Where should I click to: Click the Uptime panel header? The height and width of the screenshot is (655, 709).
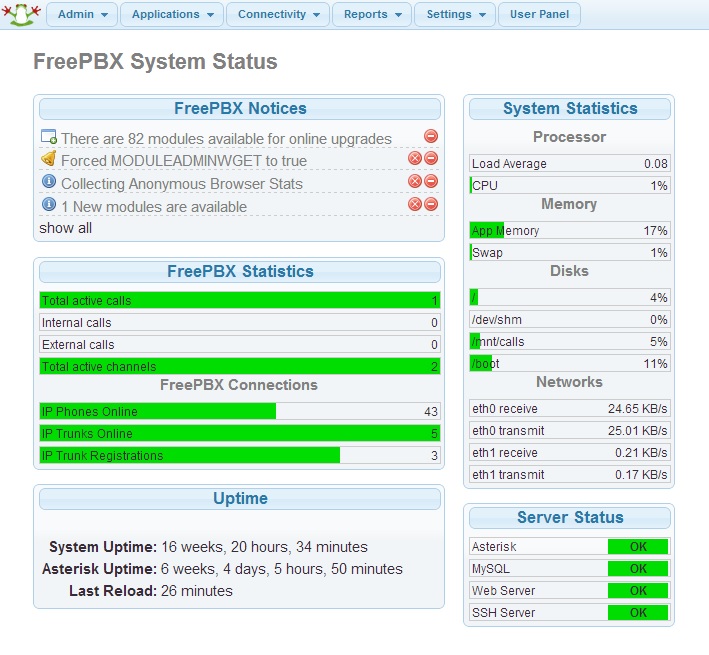240,499
